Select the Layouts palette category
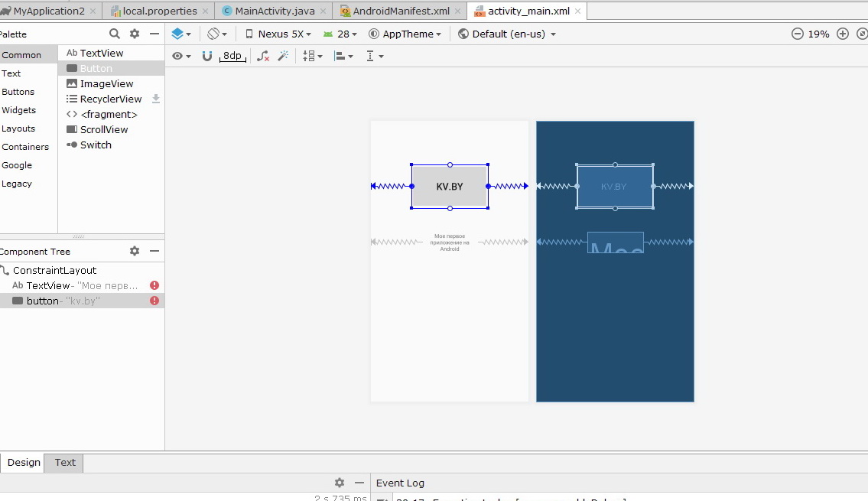The width and height of the screenshot is (868, 501). 28,128
